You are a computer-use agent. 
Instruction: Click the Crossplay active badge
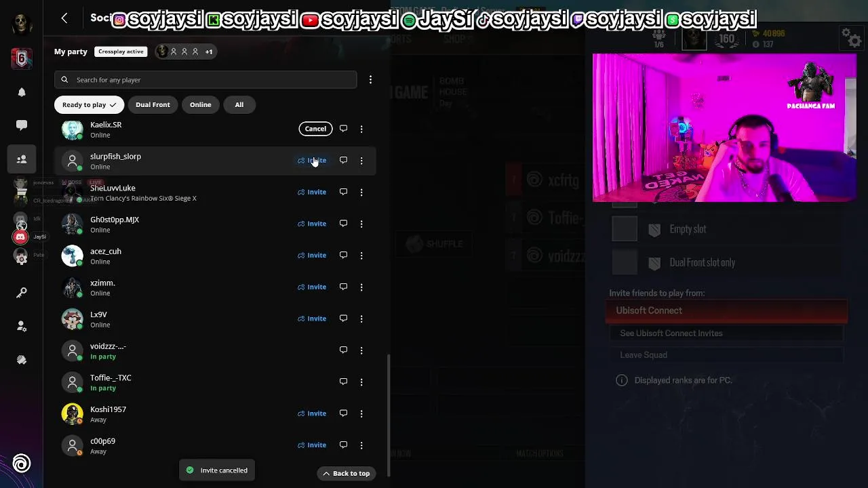click(x=121, y=52)
